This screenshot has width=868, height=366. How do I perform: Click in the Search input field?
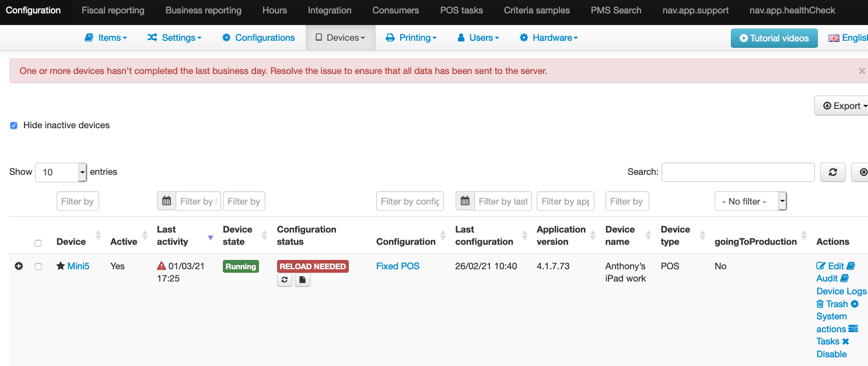pyautogui.click(x=737, y=172)
